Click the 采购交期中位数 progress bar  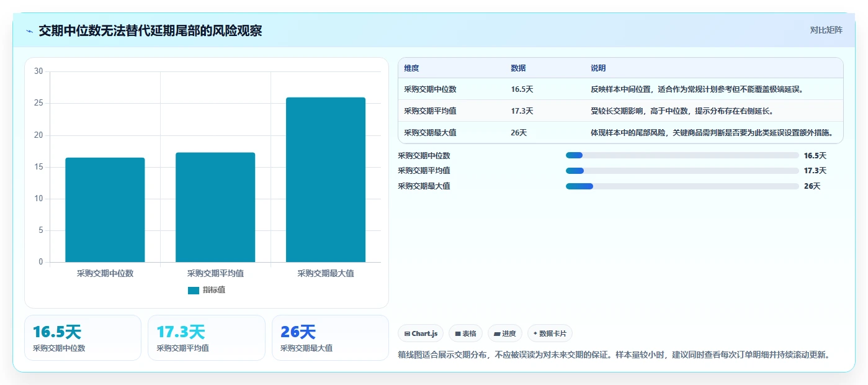(682, 155)
